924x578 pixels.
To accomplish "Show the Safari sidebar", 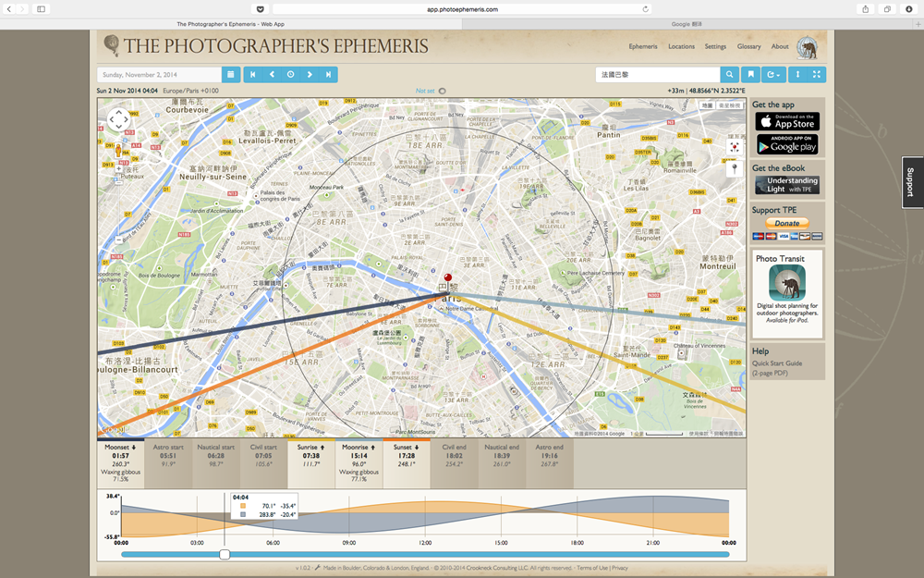I will 42,9.
